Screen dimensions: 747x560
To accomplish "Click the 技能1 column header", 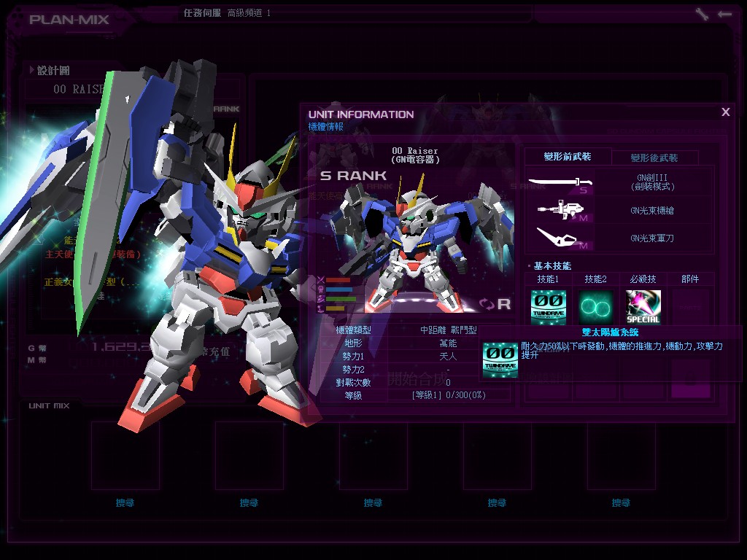I will (549, 279).
